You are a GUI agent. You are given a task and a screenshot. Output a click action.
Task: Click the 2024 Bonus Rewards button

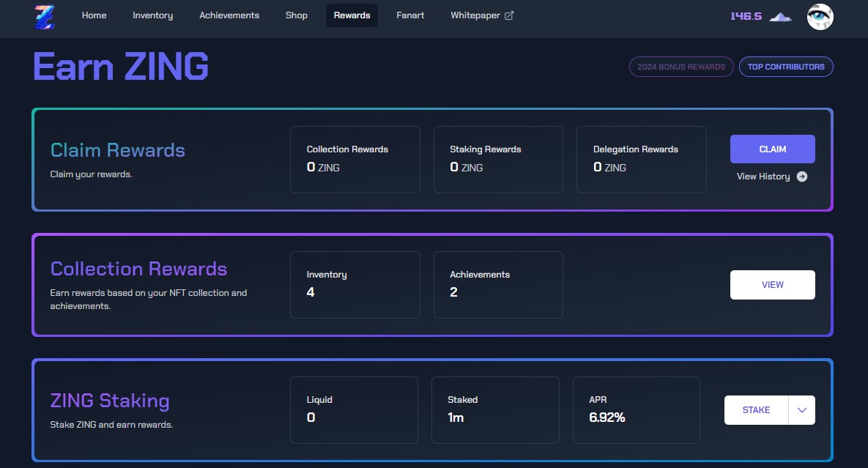coord(681,67)
